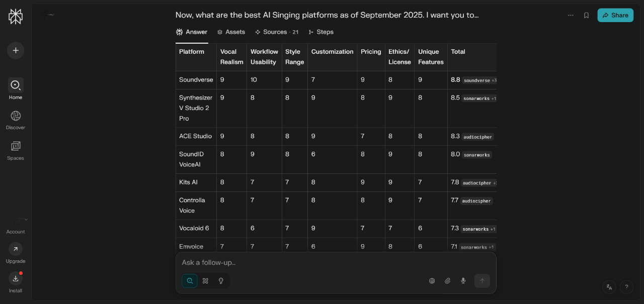Click the Style Range column header

coord(295,57)
